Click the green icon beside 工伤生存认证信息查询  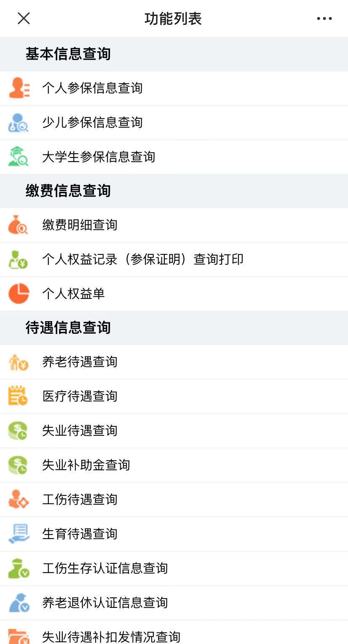[18, 568]
